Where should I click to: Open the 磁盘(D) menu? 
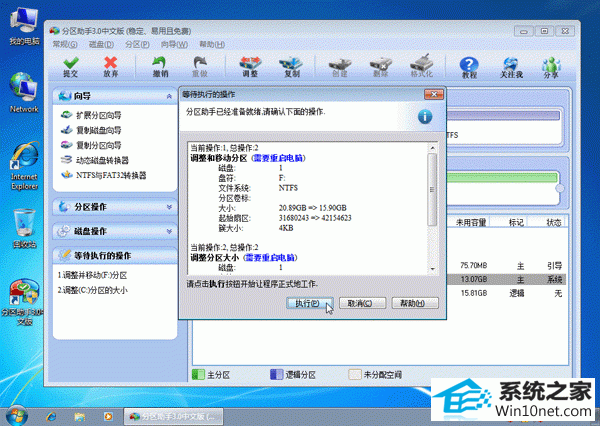pyautogui.click(x=101, y=44)
